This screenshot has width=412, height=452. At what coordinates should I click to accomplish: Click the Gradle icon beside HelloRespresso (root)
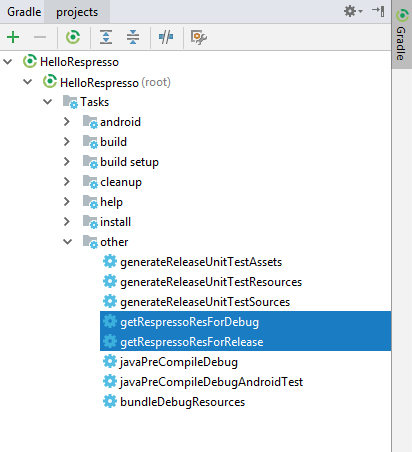tap(50, 81)
